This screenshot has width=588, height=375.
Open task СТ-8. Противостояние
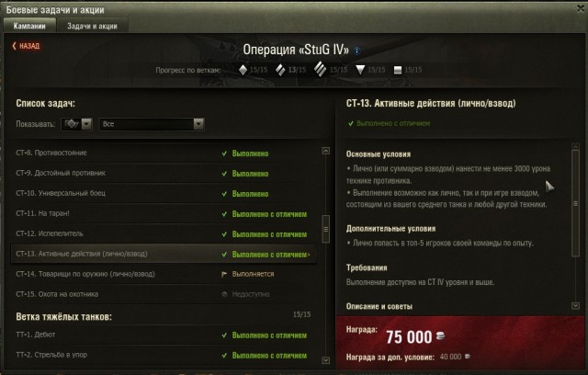(x=164, y=153)
